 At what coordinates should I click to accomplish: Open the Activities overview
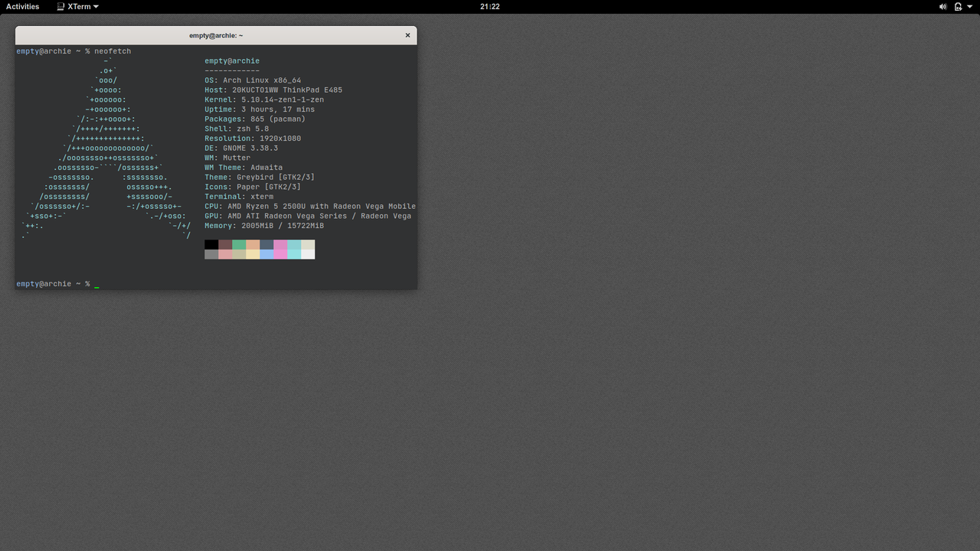coord(22,6)
